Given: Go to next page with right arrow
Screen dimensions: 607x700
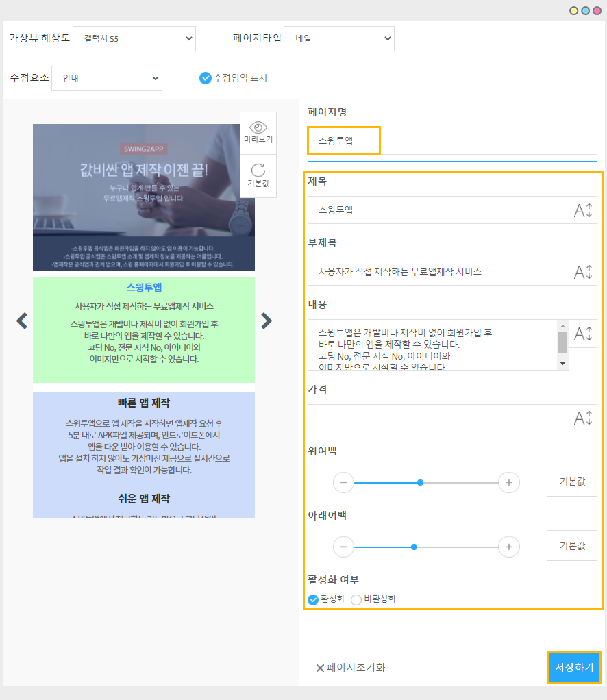Looking at the screenshot, I should point(267,321).
